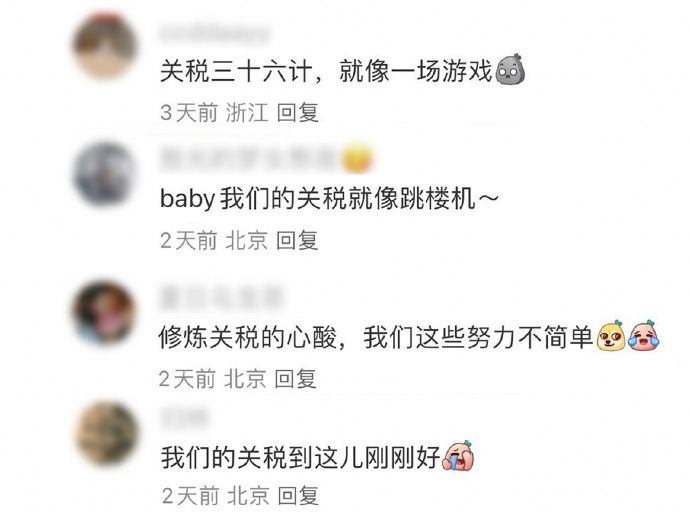Image resolution: width=690 pixels, height=512 pixels.
Task: Select comment text 关税三十六计，就像一场游戏
Action: pyautogui.click(x=326, y=70)
